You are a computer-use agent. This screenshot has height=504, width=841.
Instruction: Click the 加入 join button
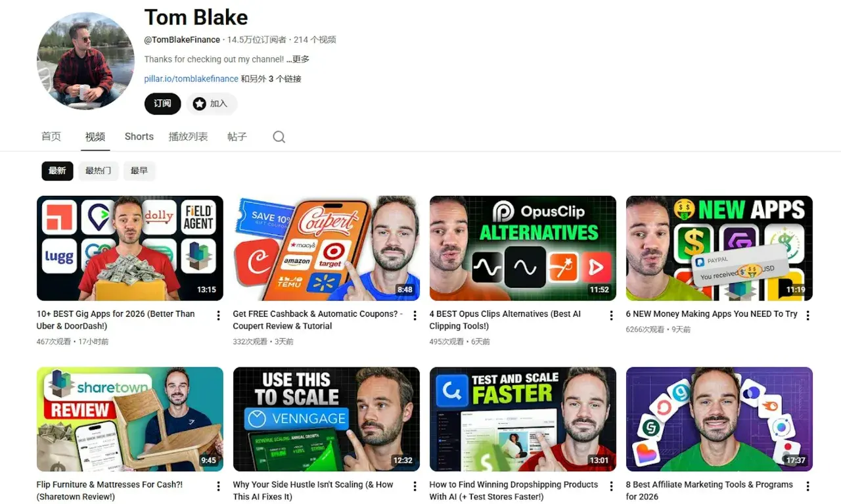point(212,104)
